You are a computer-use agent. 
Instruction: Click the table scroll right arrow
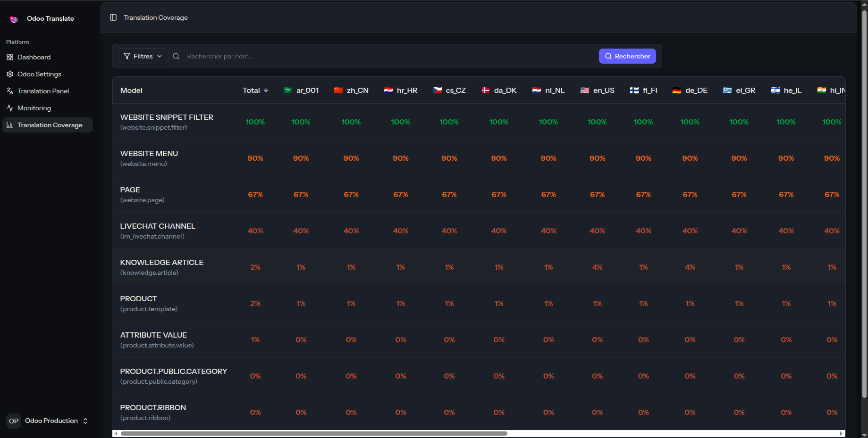tap(842, 433)
